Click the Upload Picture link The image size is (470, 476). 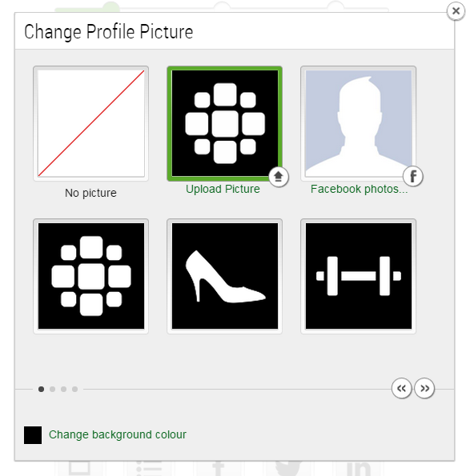click(223, 189)
